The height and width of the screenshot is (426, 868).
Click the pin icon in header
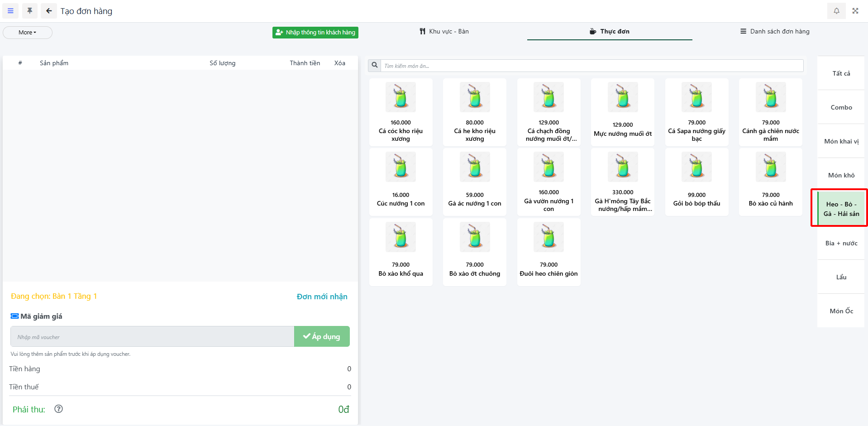coord(30,11)
